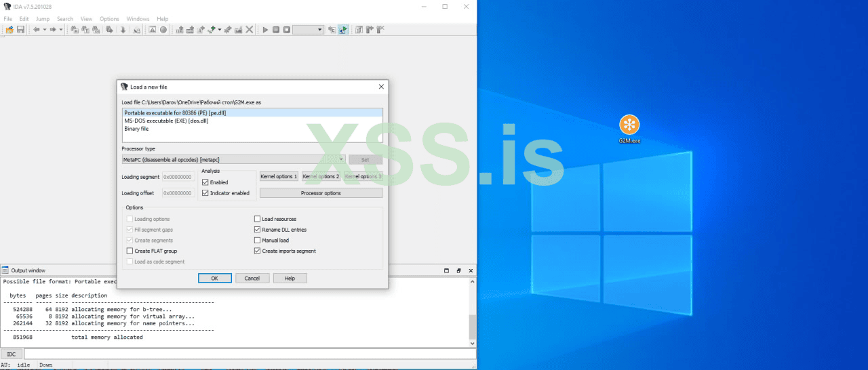The width and height of the screenshot is (868, 370).
Task: Toggle the Loading options checkbox
Action: (x=130, y=219)
